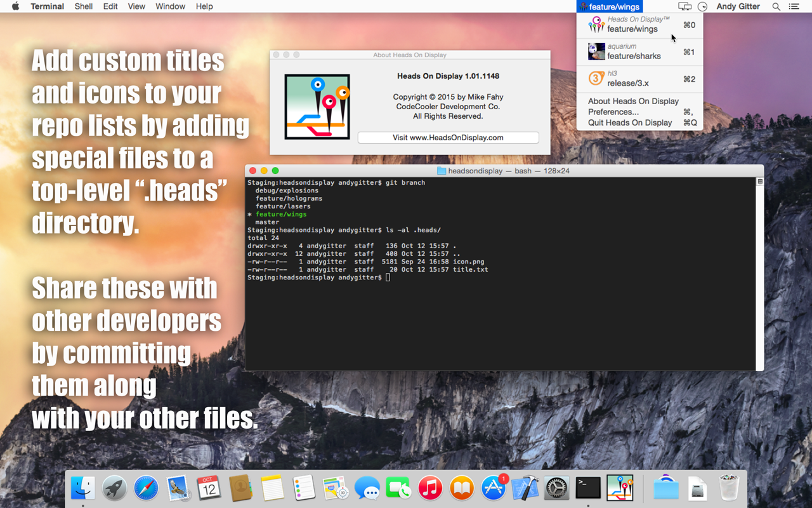Open Spotlight search magnifier

pyautogui.click(x=776, y=6)
